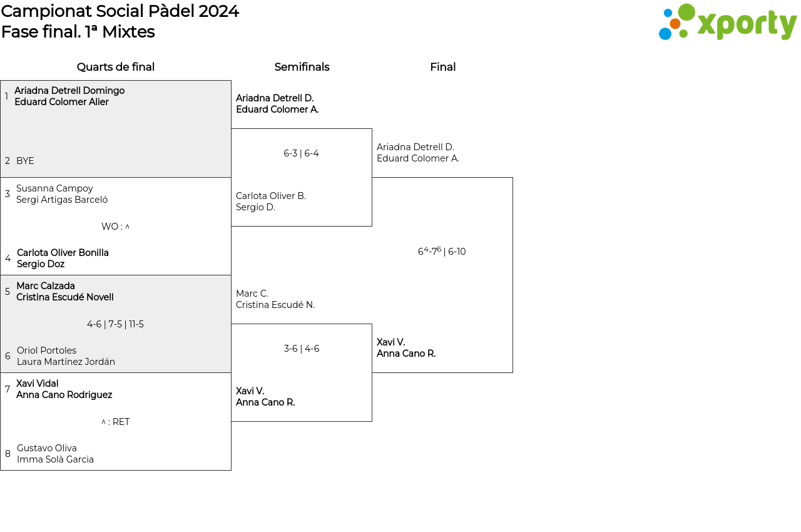Select the Semifinals column header
This screenshot has height=532, width=801.
click(x=302, y=67)
